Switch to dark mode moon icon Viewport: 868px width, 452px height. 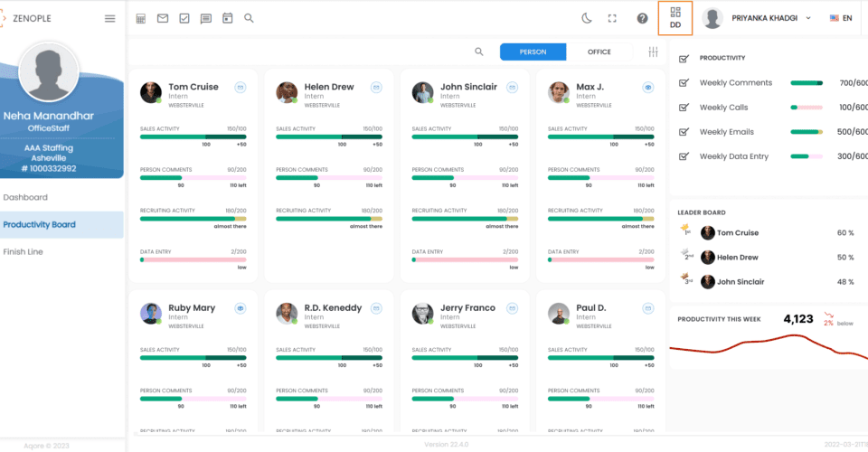587,18
